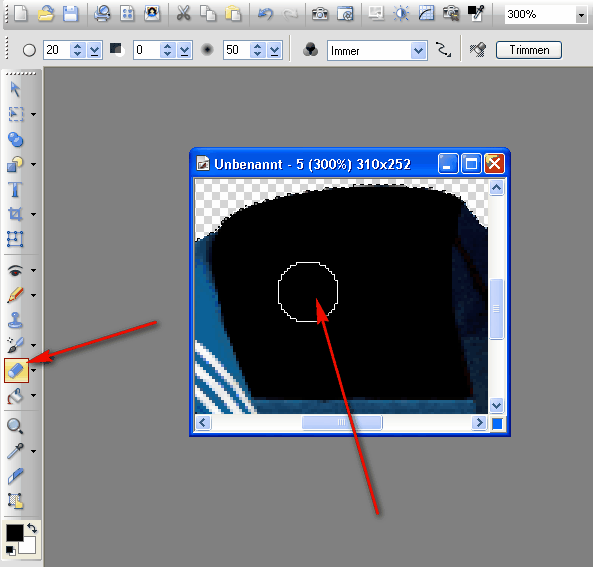The image size is (593, 567).
Task: Swap foreground and background colors
Action: click(x=32, y=528)
